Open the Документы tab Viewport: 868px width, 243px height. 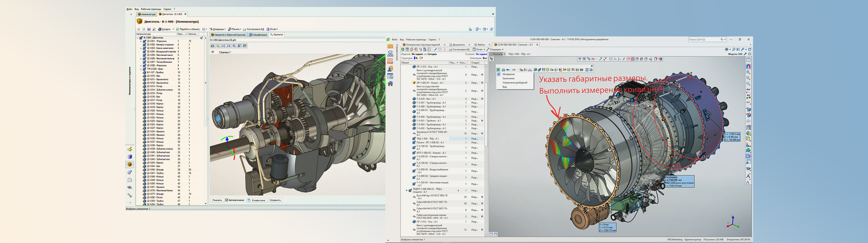458,45
